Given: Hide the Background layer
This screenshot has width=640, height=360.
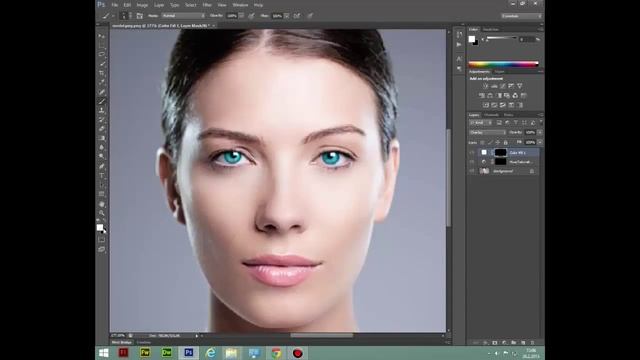Looking at the screenshot, I should pyautogui.click(x=472, y=171).
